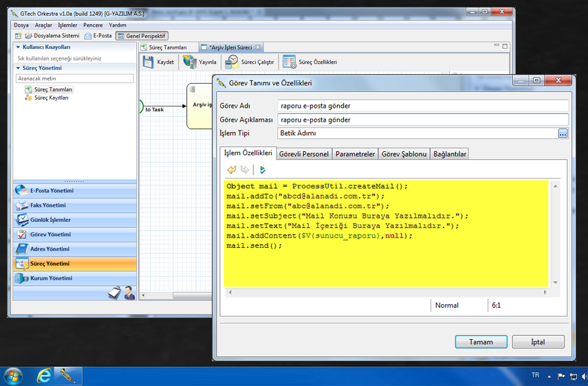
Task: Click inside the yellow script code area
Action: (x=386, y=234)
